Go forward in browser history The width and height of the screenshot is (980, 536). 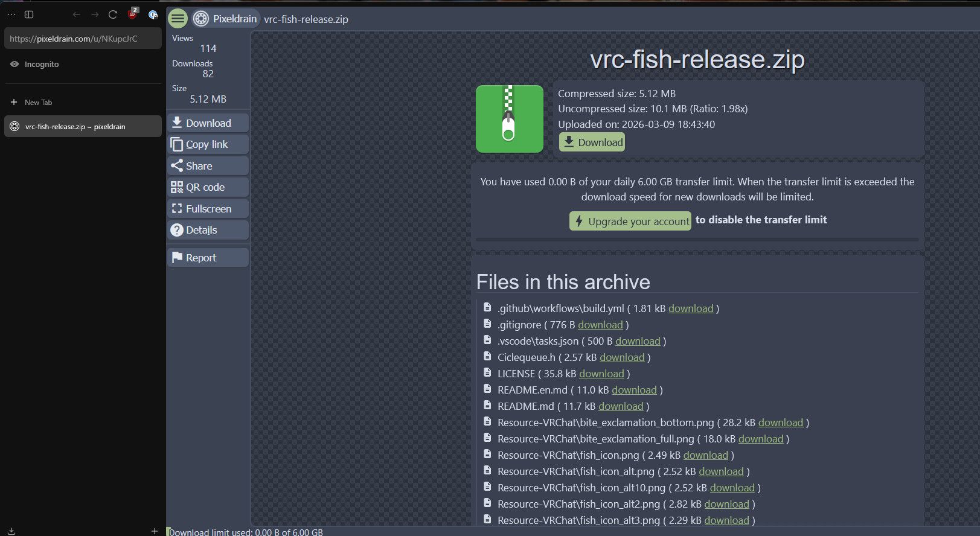(95, 14)
